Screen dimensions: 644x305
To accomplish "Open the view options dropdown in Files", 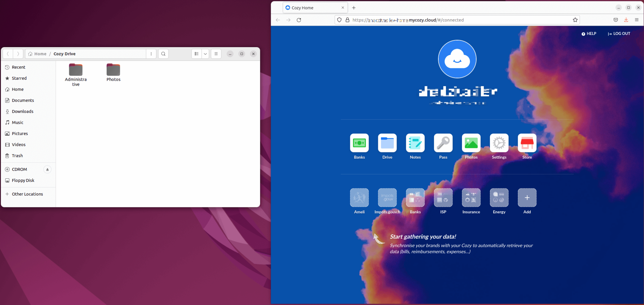I will pyautogui.click(x=205, y=54).
